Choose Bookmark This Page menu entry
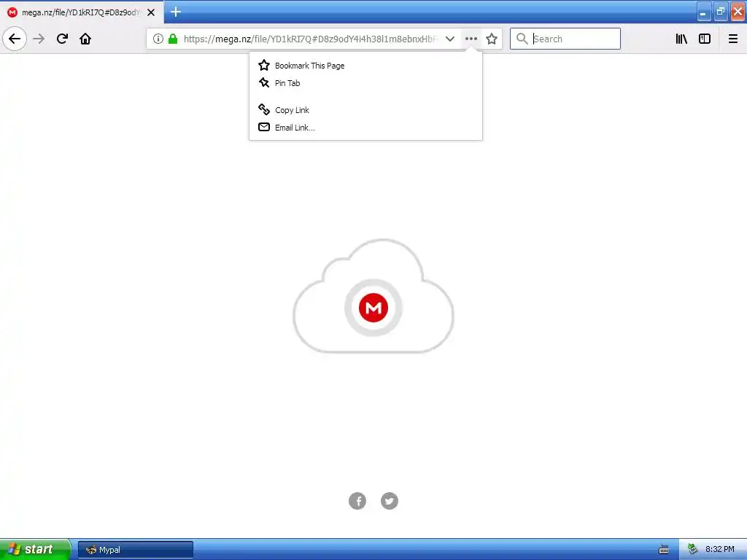Image resolution: width=747 pixels, height=560 pixels. click(366, 65)
